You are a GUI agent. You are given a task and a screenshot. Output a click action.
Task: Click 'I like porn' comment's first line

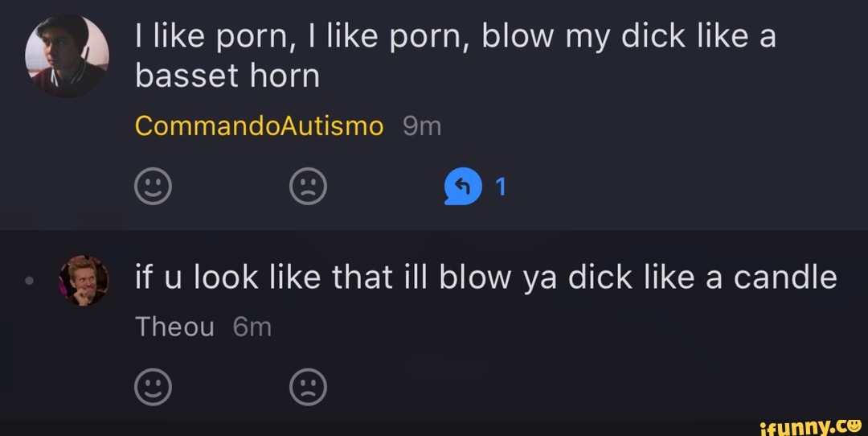pyautogui.click(x=455, y=37)
